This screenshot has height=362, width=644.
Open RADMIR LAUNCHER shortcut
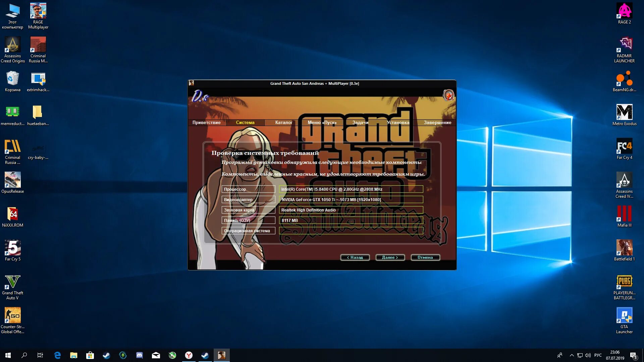click(624, 50)
